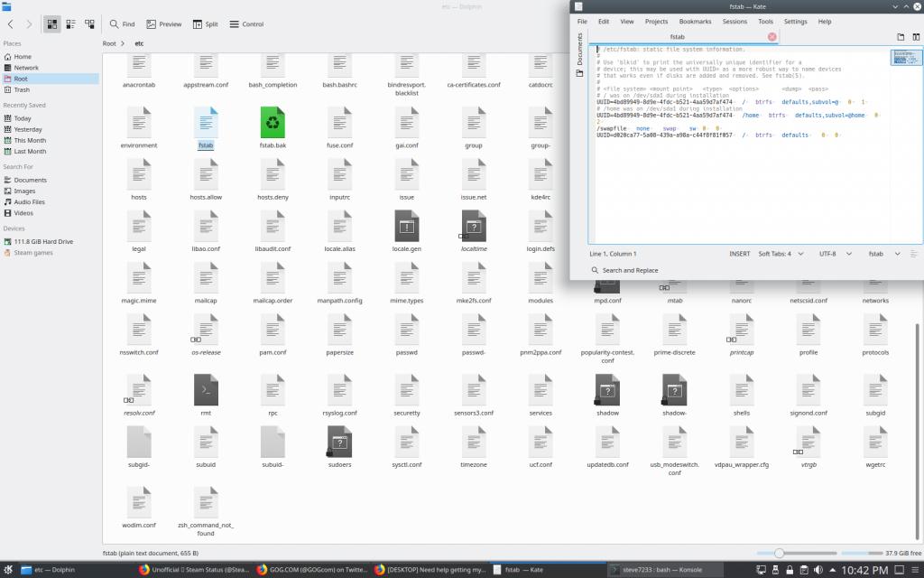The height and width of the screenshot is (578, 924).
Task: Click the Find search button in Dolphin
Action: pos(122,24)
